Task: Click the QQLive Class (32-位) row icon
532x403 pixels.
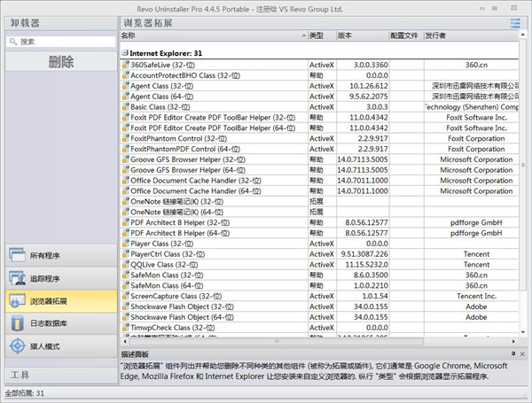Action: click(125, 265)
